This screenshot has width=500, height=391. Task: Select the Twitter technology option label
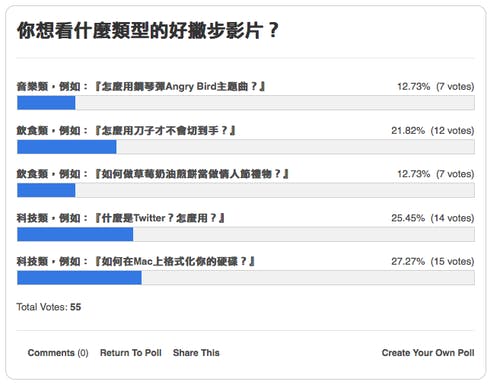click(x=121, y=218)
